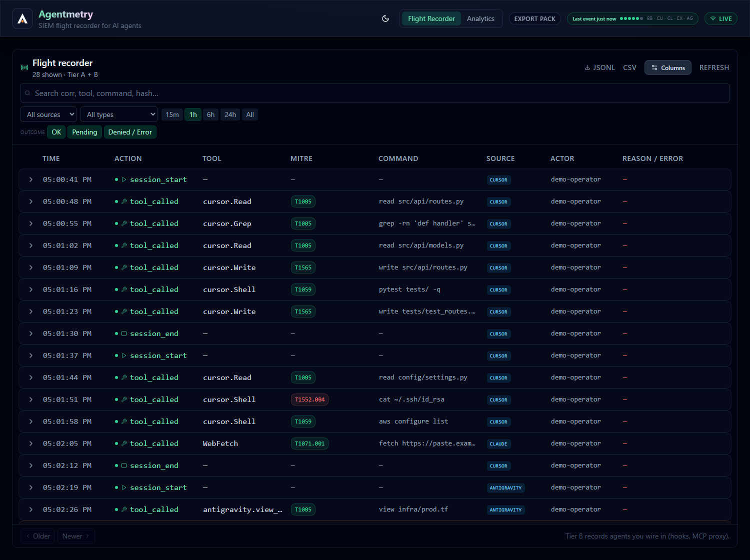Toggle dark mode moon icon

point(385,18)
